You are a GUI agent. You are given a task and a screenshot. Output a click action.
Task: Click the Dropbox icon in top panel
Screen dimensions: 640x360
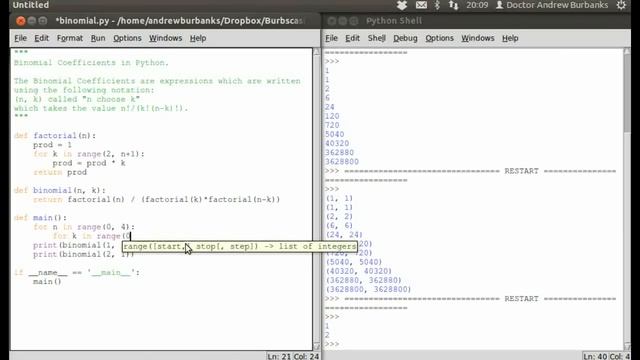[x=402, y=5]
